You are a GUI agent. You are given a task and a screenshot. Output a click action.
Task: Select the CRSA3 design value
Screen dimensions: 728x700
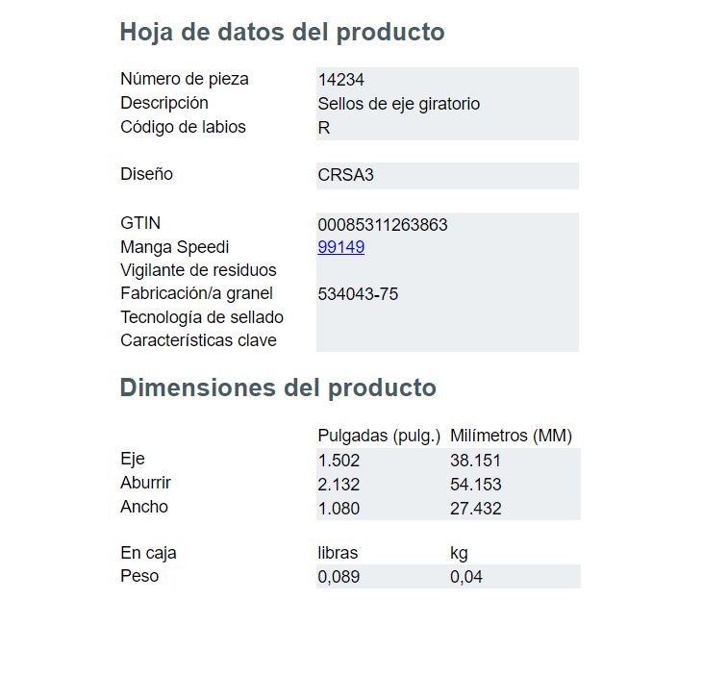point(345,175)
